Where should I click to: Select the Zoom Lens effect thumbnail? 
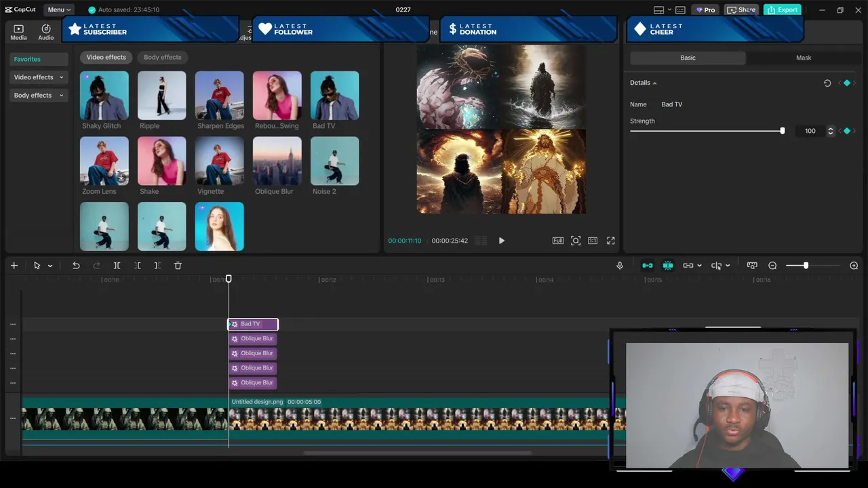(104, 161)
